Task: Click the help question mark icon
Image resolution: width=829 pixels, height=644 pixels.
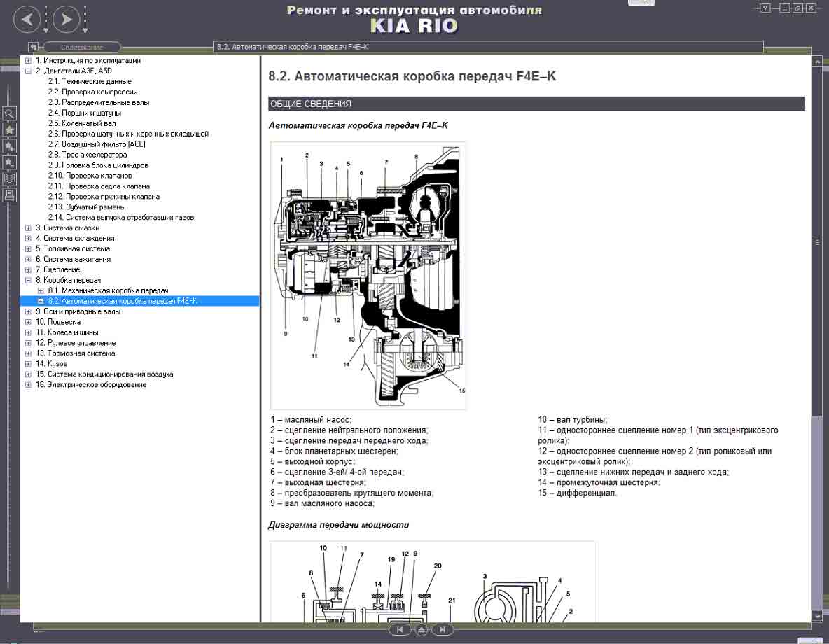Action: click(x=765, y=8)
